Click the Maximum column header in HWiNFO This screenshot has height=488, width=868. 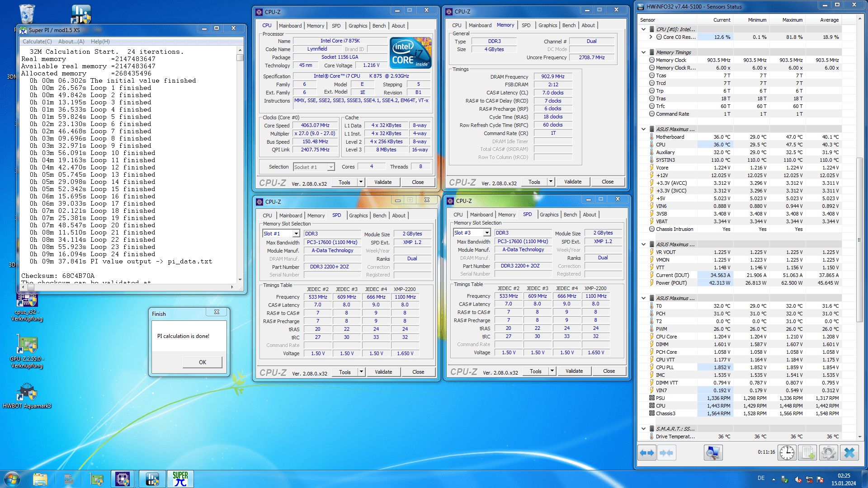click(792, 20)
